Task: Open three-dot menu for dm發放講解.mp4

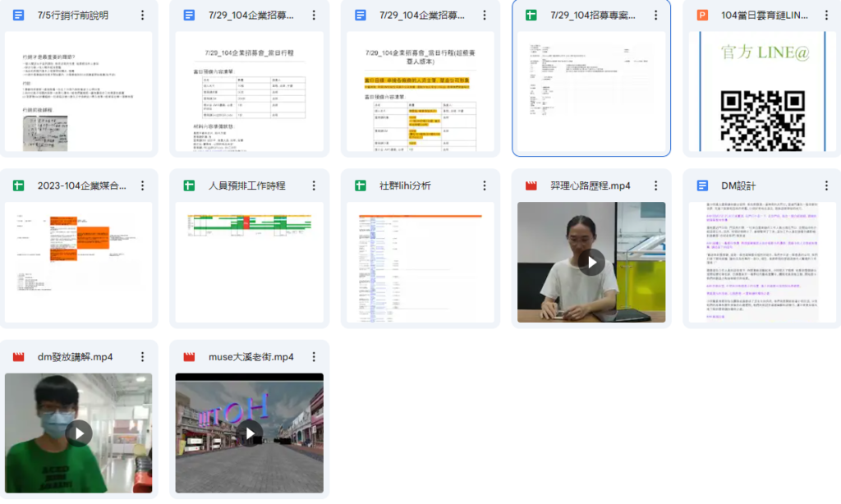Action: (x=143, y=357)
